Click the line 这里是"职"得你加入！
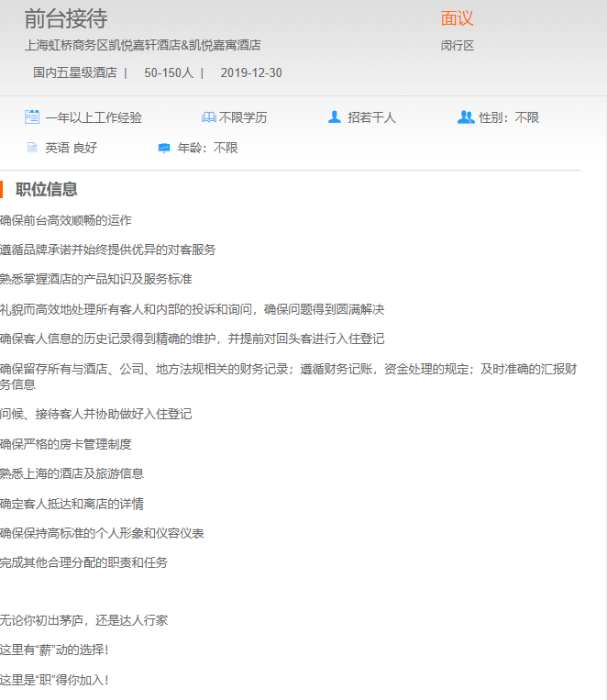Image resolution: width=607 pixels, height=700 pixels. (54, 681)
